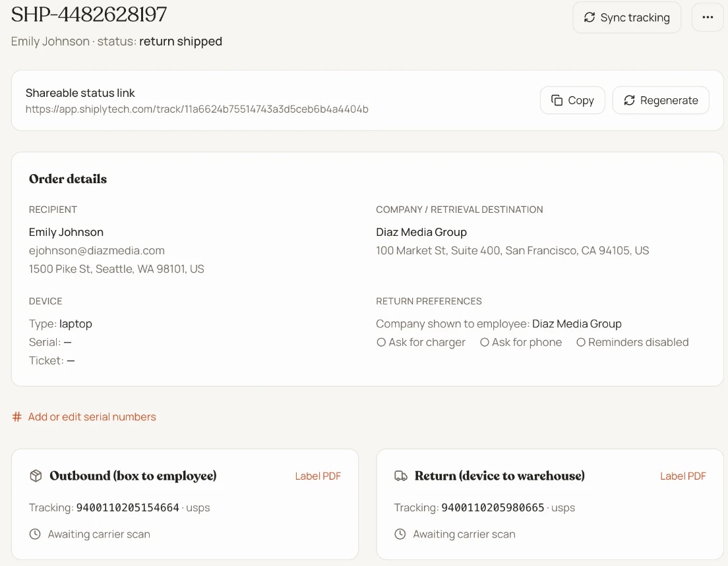Click the copy icon beside Copy

557,100
